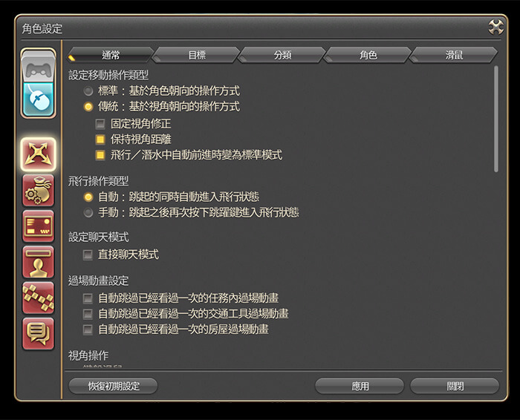
Task: Switch to the 滑鼠 tab
Action: (x=454, y=55)
